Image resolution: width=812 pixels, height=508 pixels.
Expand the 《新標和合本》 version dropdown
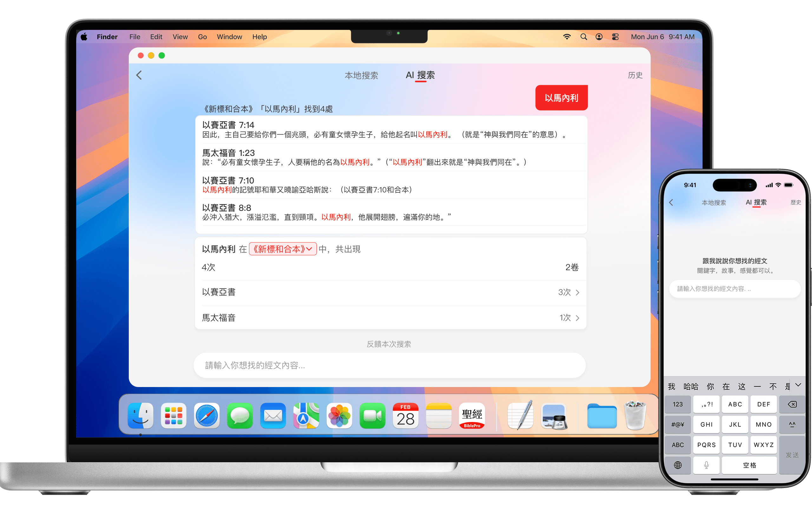click(x=283, y=249)
